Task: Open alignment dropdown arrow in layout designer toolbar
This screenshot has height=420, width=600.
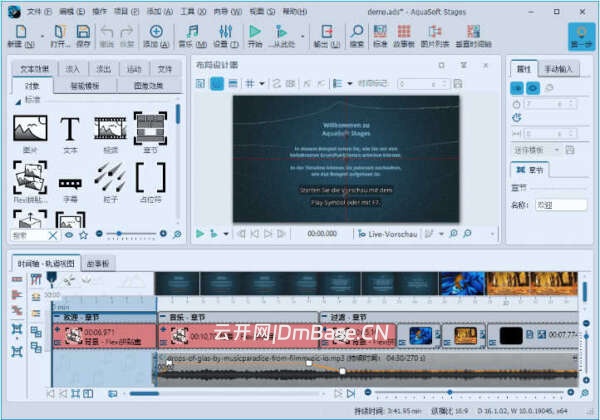Action: [x=350, y=83]
